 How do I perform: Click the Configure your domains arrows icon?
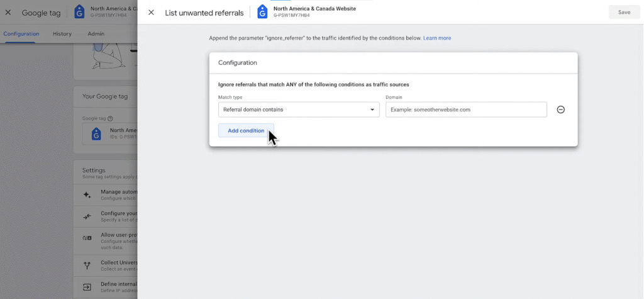point(87,217)
